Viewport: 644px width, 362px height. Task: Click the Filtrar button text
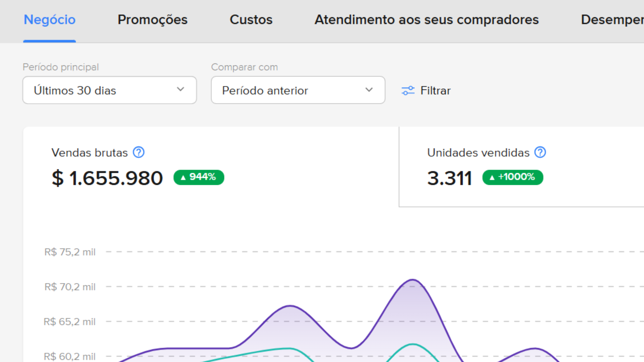[436, 90]
